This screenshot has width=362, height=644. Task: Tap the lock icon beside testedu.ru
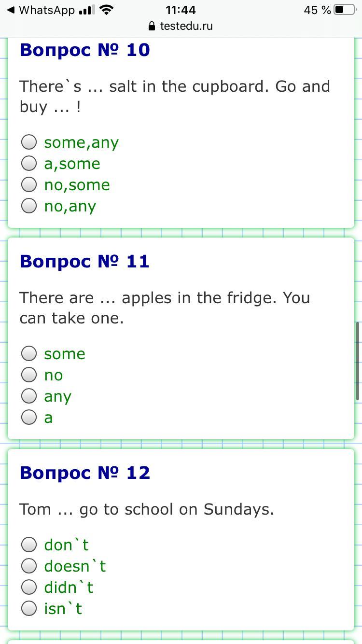click(x=152, y=26)
